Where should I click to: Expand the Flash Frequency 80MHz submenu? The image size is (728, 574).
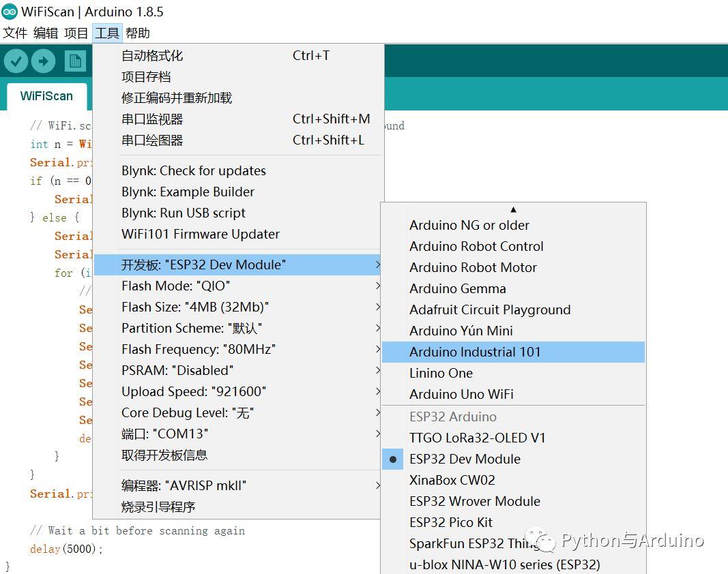[x=237, y=350]
